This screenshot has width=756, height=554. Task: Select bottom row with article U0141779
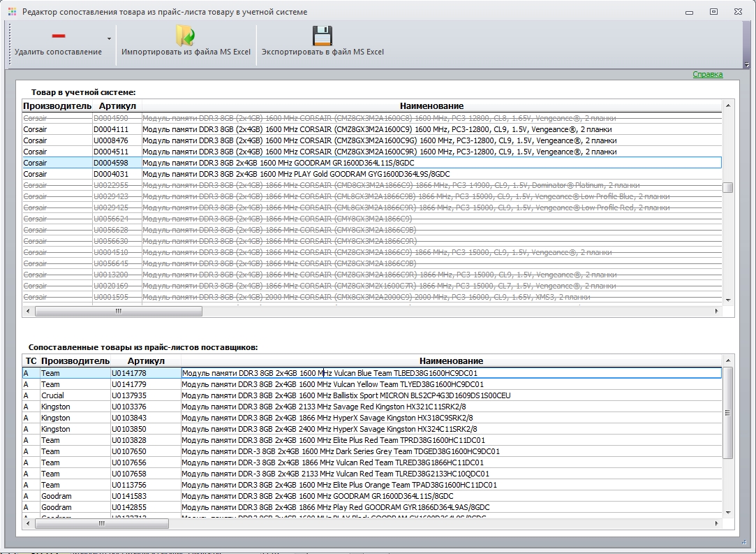tap(372, 384)
